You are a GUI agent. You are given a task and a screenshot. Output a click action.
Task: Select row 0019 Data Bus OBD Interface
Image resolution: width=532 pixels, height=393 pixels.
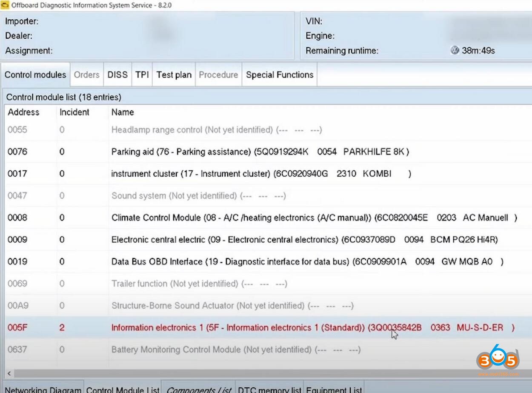[268, 261]
